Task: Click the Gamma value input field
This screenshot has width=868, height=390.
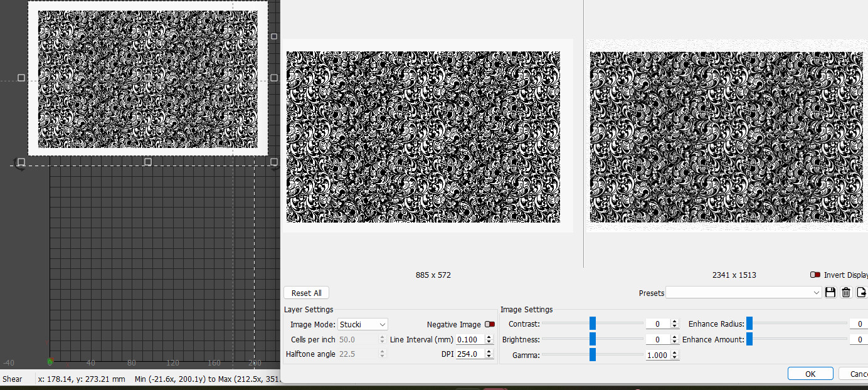Action: point(657,355)
